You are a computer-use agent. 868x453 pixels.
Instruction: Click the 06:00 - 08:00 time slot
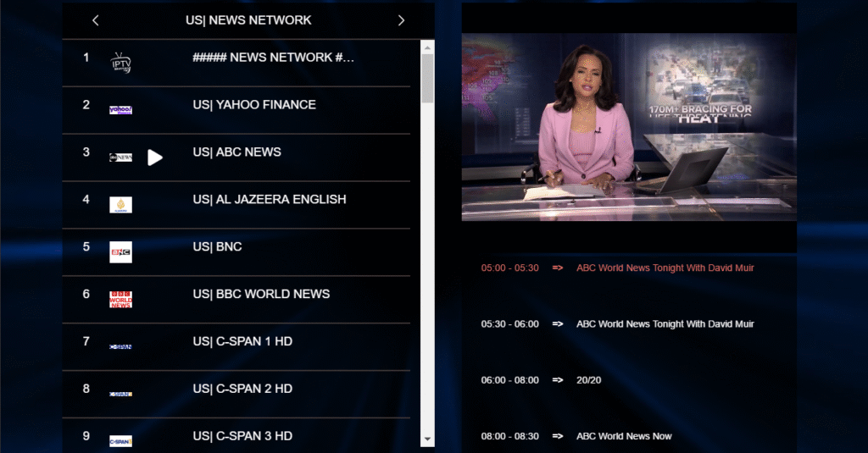pos(509,380)
